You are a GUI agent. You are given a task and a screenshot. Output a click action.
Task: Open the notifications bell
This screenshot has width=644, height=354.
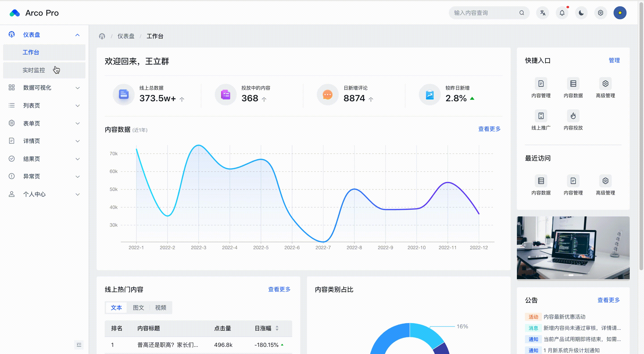point(562,13)
